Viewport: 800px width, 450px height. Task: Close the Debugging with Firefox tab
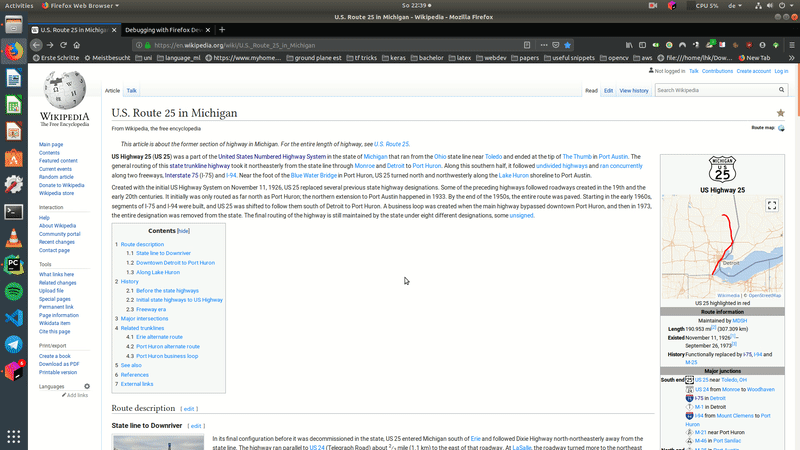208,30
